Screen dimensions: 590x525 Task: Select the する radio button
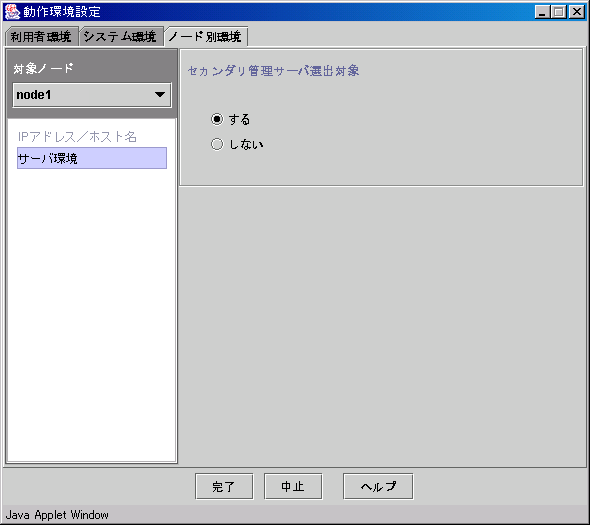(x=217, y=119)
